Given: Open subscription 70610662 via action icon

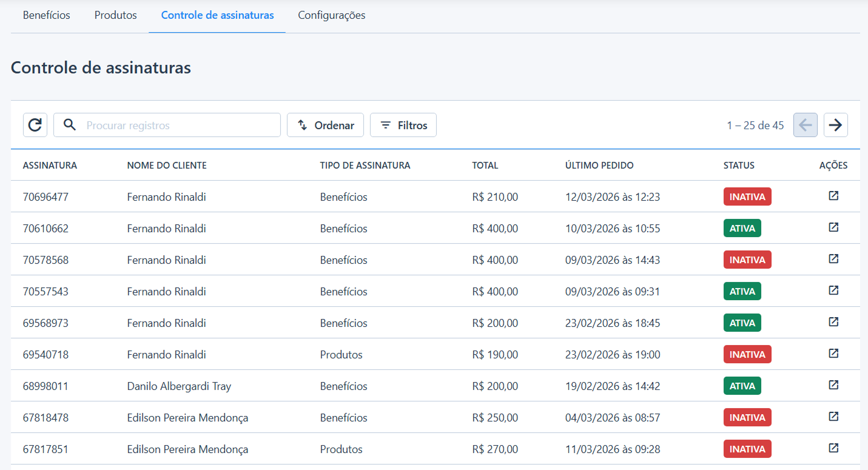Looking at the screenshot, I should tap(833, 227).
